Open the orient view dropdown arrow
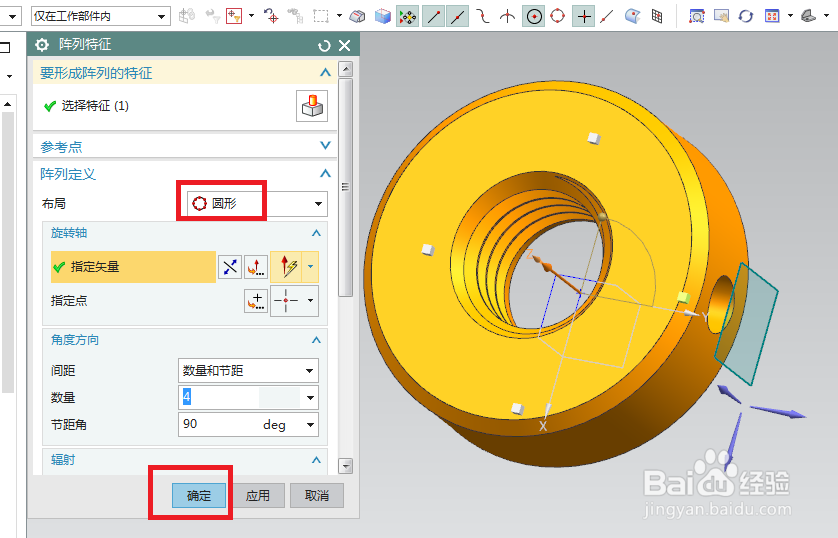The width and height of the screenshot is (838, 538). click(x=790, y=17)
